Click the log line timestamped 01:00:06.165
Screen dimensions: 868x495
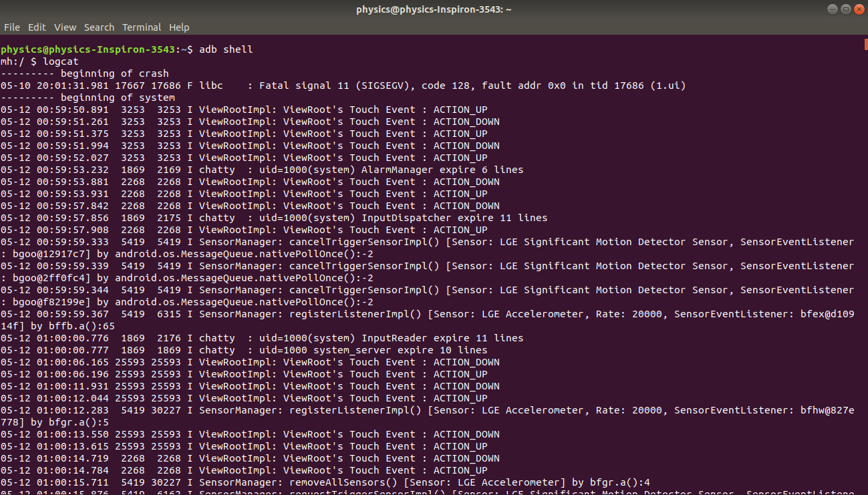pos(250,362)
